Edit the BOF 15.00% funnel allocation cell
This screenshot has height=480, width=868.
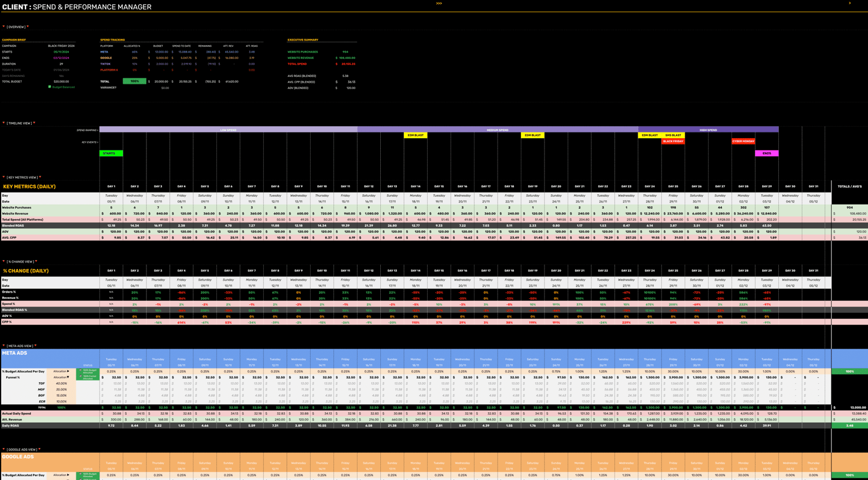pos(61,396)
